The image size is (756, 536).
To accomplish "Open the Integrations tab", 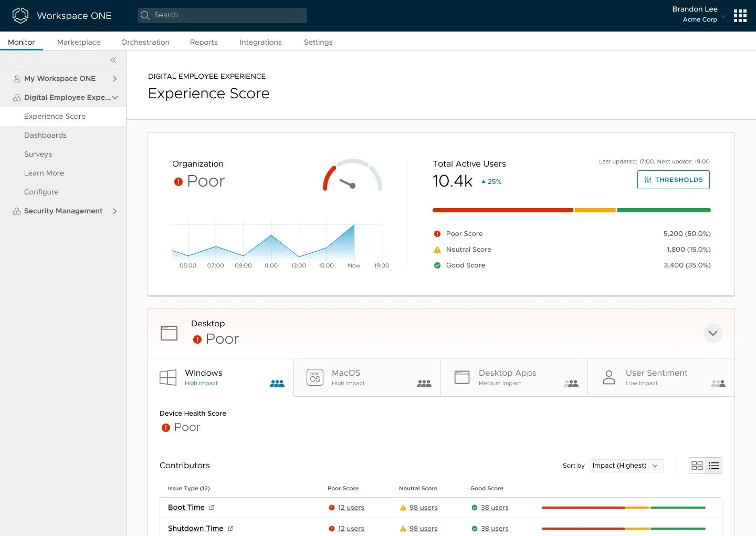I will pyautogui.click(x=261, y=42).
